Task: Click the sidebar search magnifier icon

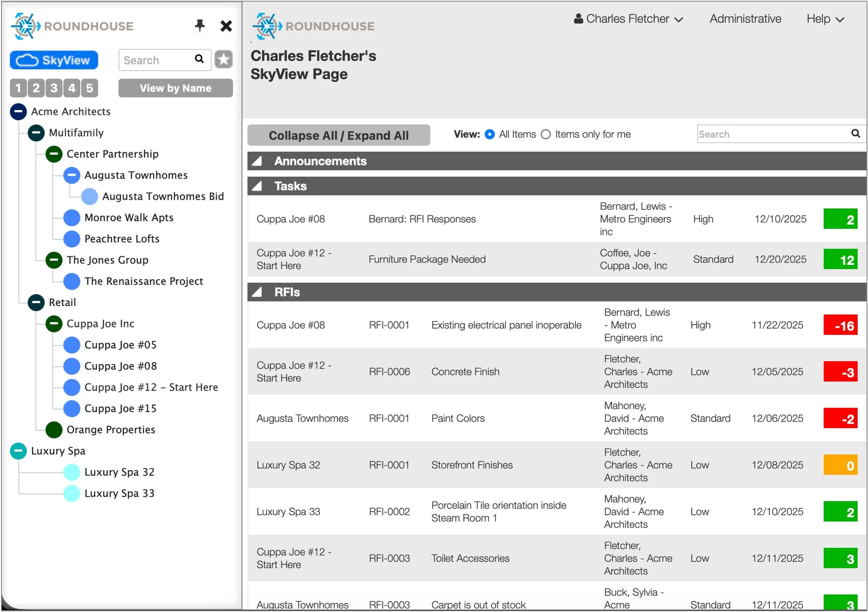Action: tap(199, 59)
